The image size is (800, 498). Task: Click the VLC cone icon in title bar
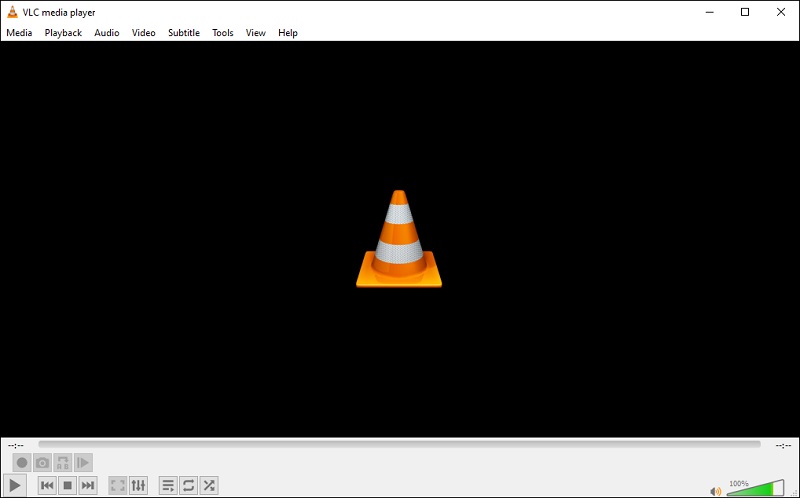12,12
